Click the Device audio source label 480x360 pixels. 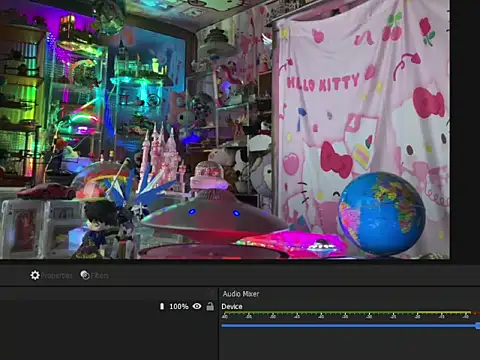[232, 306]
